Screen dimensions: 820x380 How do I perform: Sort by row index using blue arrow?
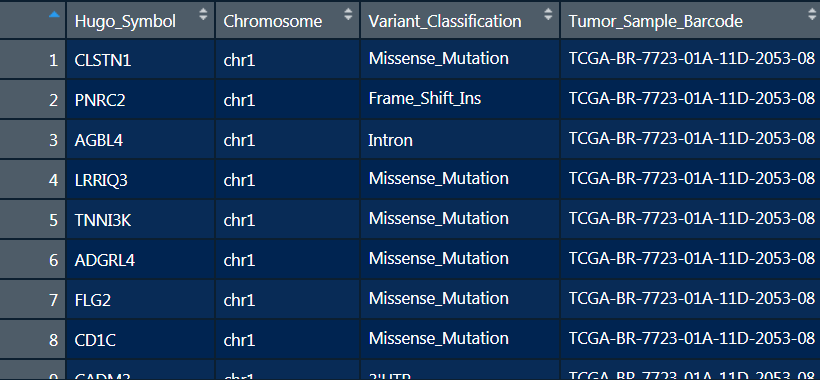[54, 15]
